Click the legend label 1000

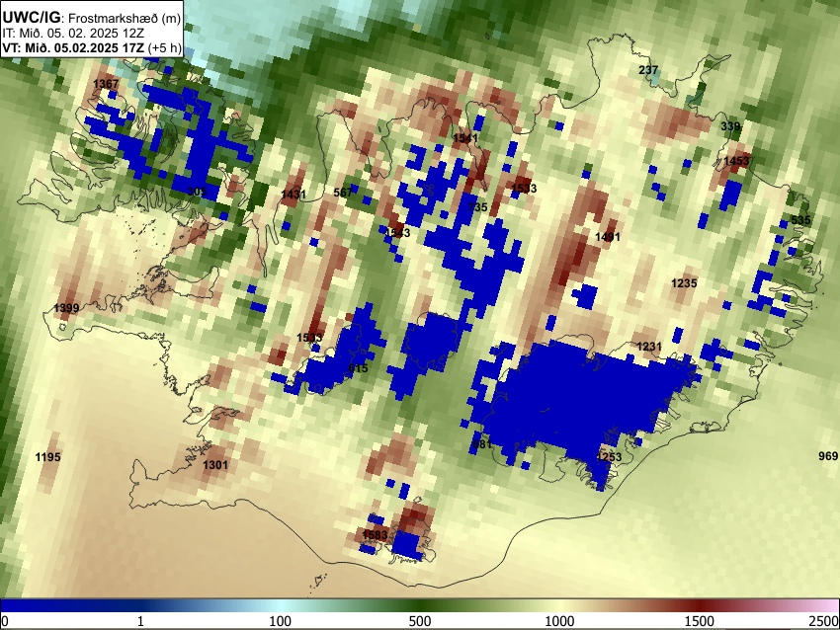[x=559, y=621]
